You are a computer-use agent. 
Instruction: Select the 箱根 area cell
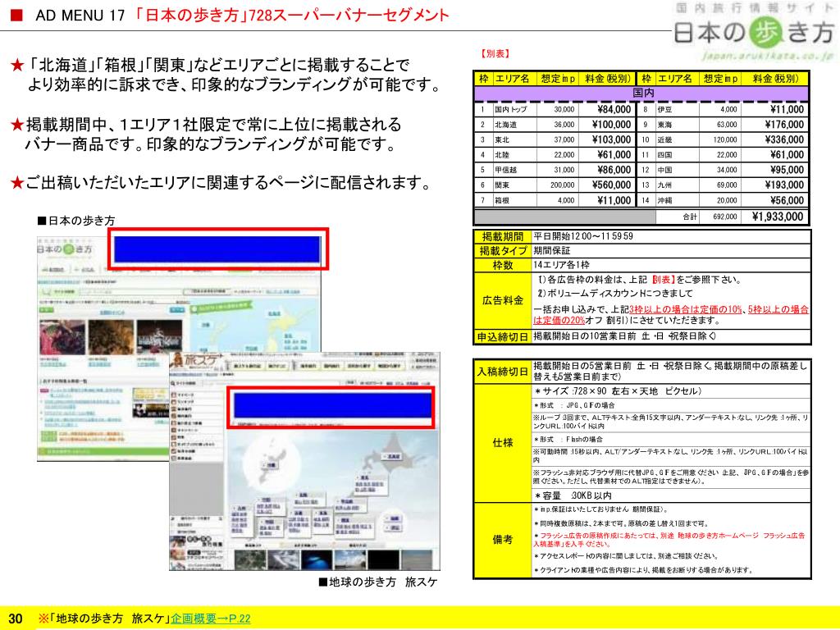pyautogui.click(x=514, y=200)
